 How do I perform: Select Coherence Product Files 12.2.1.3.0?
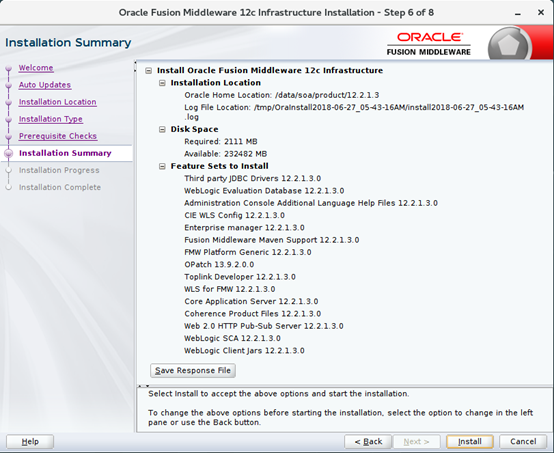[253, 314]
